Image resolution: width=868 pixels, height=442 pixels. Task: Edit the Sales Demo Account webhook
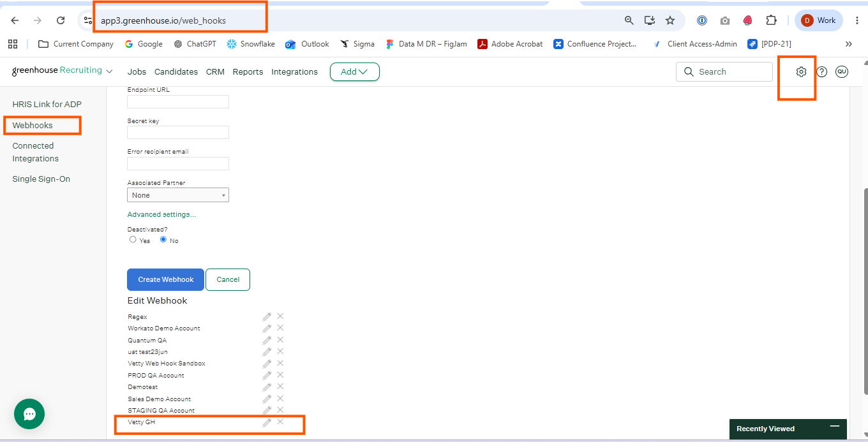267,399
